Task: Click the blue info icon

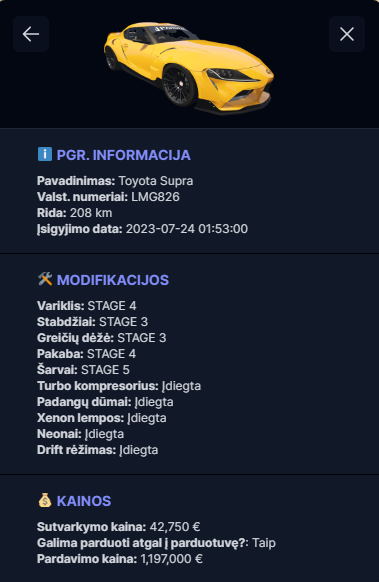Action: pyautogui.click(x=45, y=154)
